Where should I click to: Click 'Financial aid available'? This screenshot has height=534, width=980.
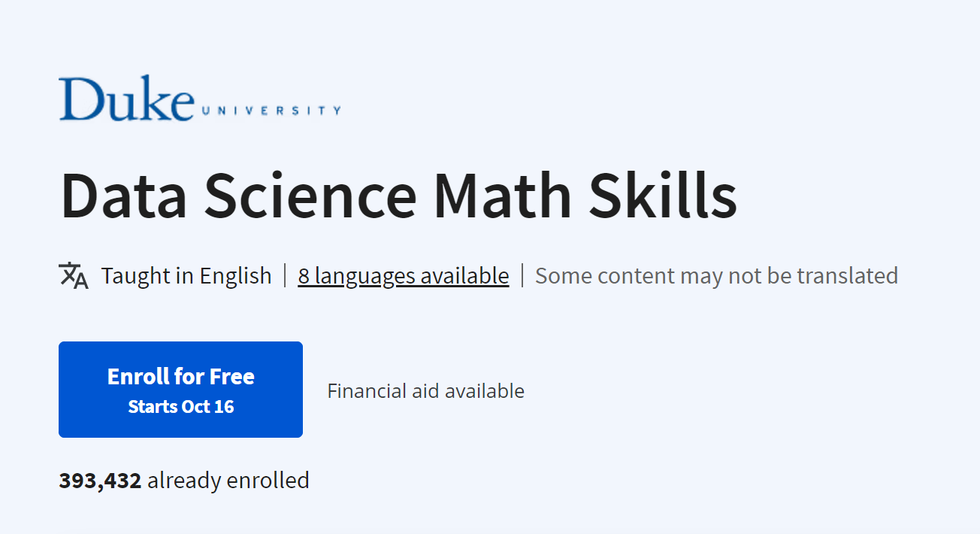pos(425,390)
